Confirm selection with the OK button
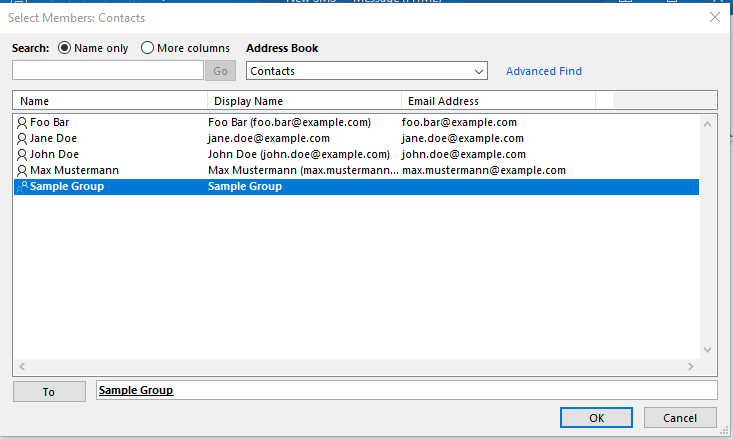Viewport: 733px width, 439px height. [596, 417]
